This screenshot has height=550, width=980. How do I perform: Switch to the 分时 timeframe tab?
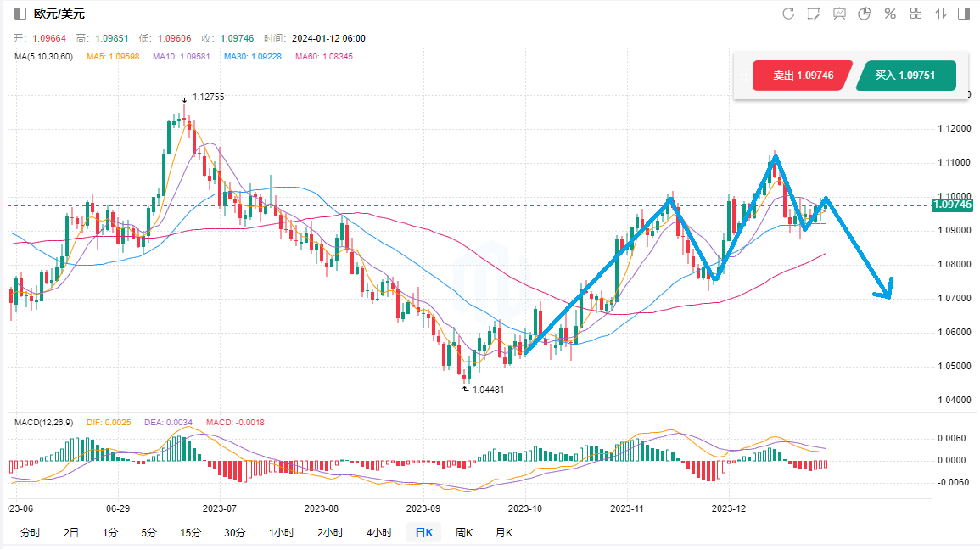click(x=30, y=533)
